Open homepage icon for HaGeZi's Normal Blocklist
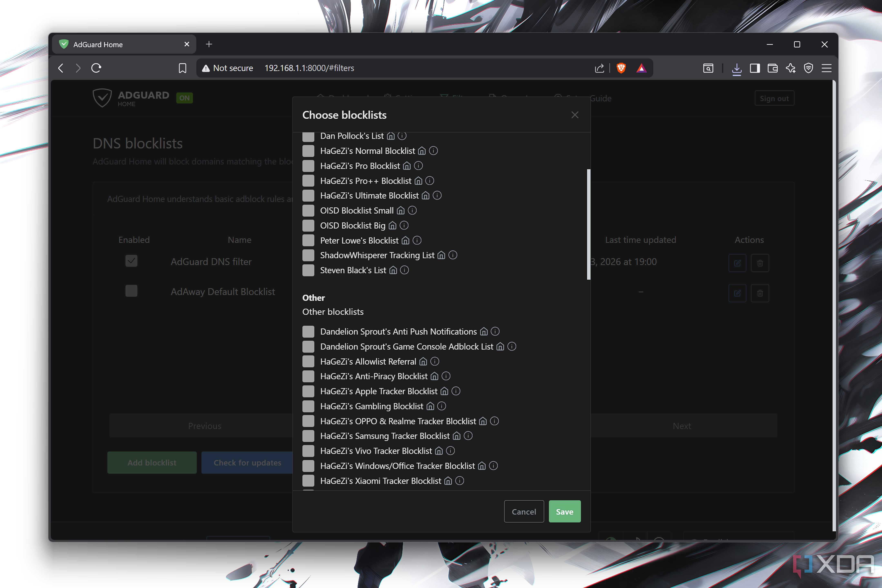This screenshot has width=882, height=588. [x=422, y=151]
